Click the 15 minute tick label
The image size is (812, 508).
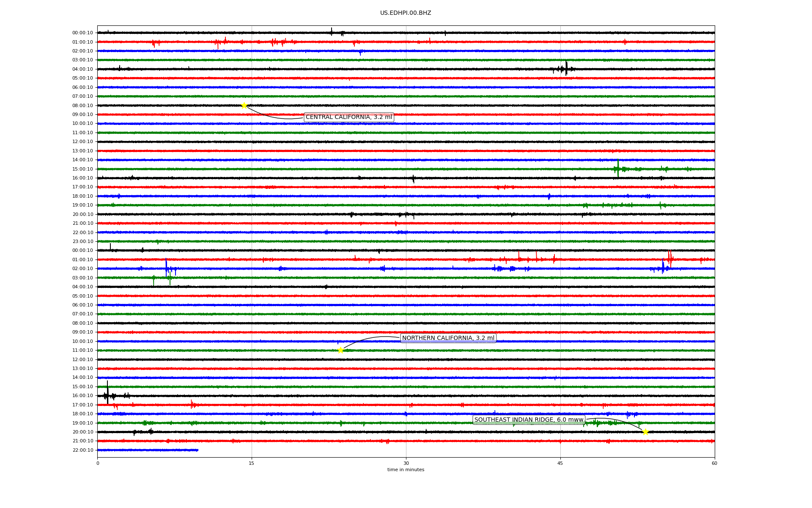pos(252,463)
